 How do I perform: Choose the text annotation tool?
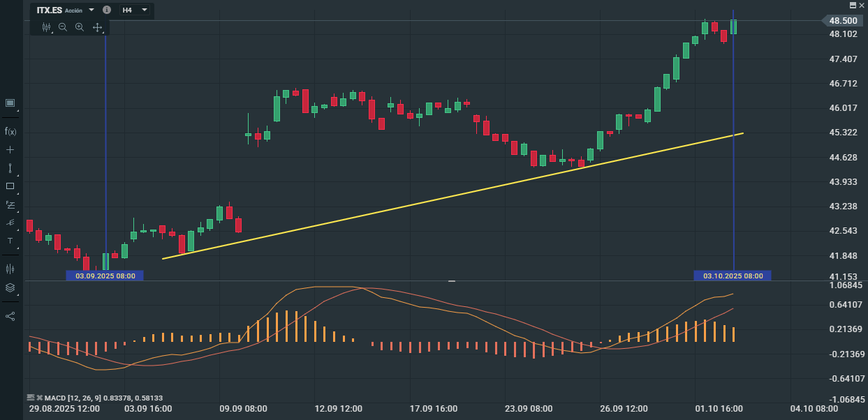[10, 241]
